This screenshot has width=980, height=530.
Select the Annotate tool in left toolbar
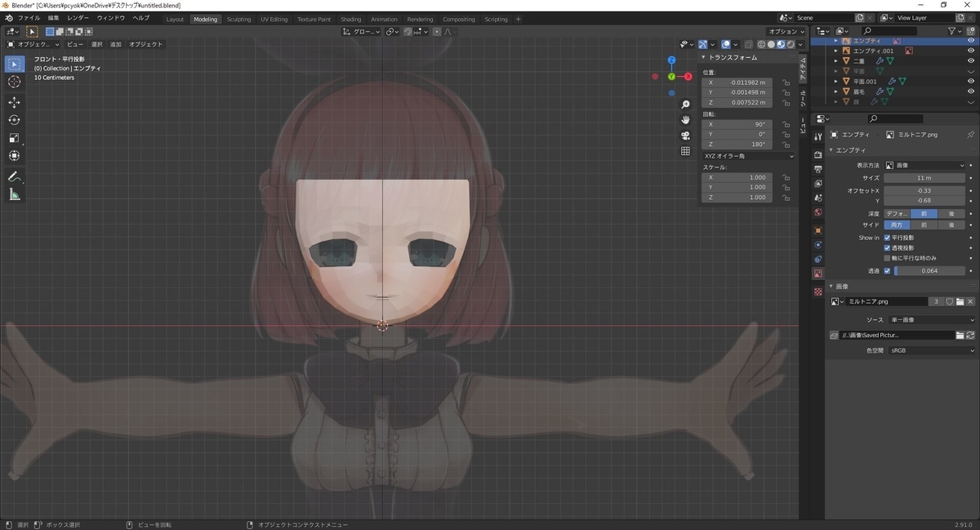pos(14,176)
